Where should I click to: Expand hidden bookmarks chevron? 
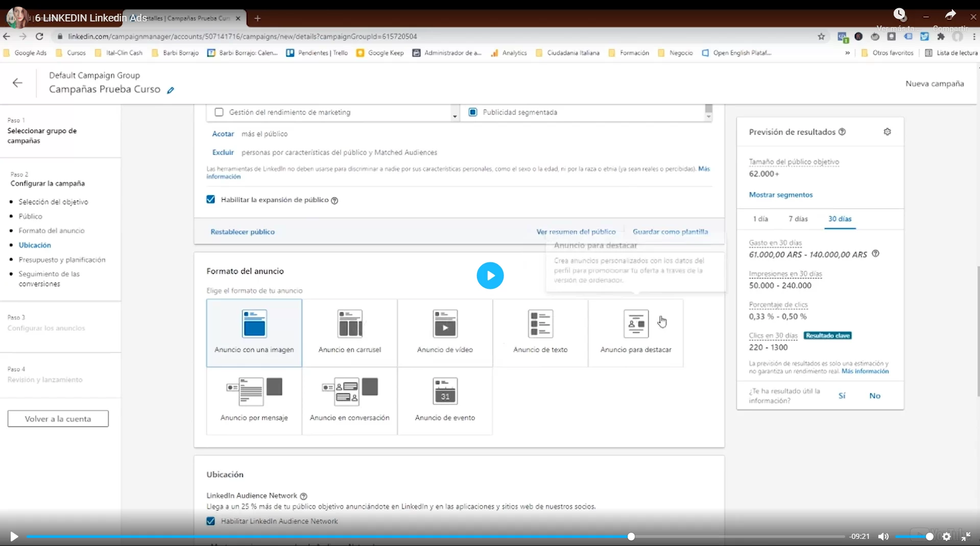pos(848,53)
